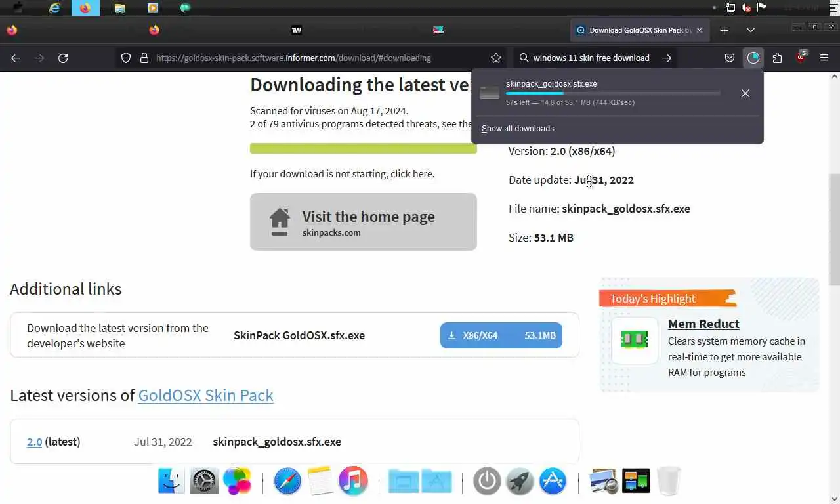Viewport: 840px width, 504px height.
Task: Open the GoldOSX Skin Pack heading link
Action: pos(205,395)
